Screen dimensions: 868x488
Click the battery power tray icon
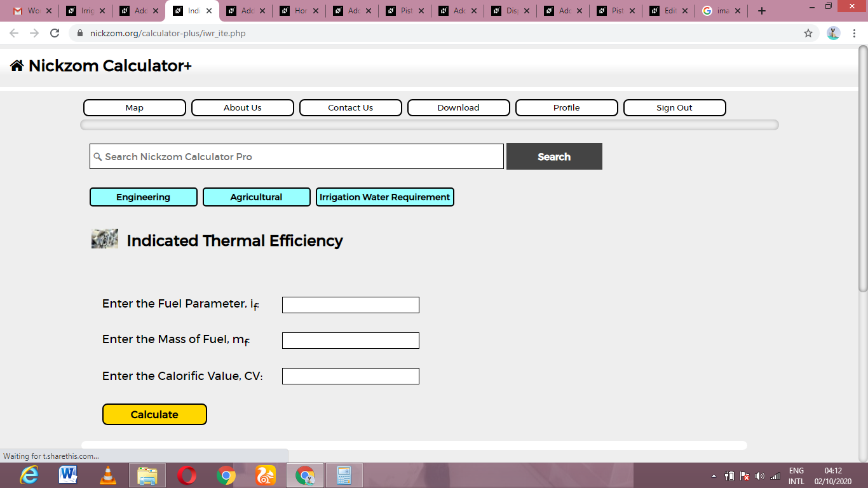point(729,476)
